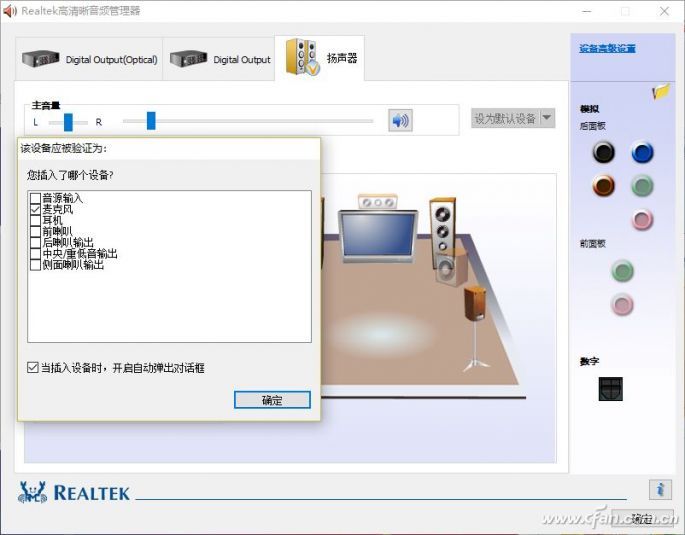Click the center speaker above the monitor
The width and height of the screenshot is (685, 535).
point(377,202)
